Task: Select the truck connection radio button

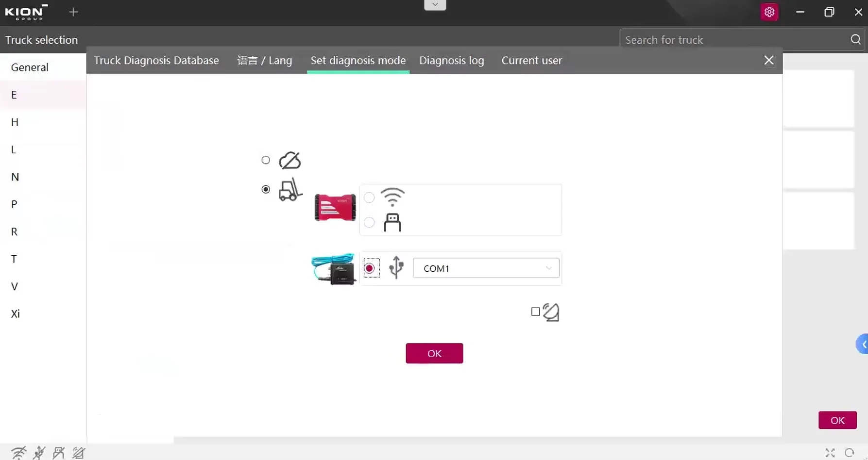Action: point(266,189)
